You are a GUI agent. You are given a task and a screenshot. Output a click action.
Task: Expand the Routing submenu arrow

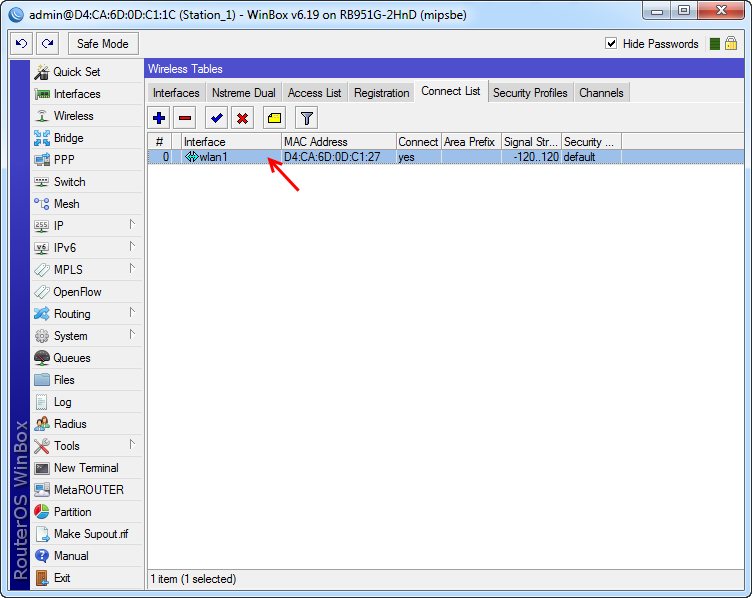(132, 313)
